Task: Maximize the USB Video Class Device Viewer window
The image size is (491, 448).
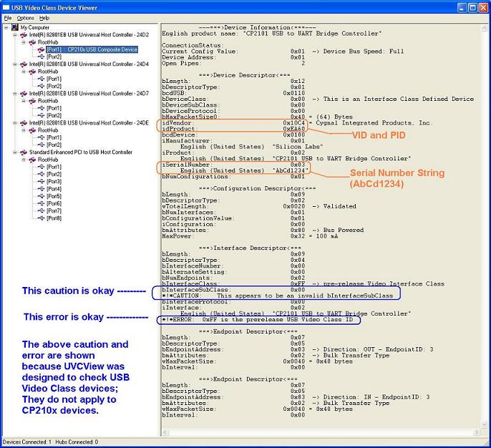Action: coord(473,7)
